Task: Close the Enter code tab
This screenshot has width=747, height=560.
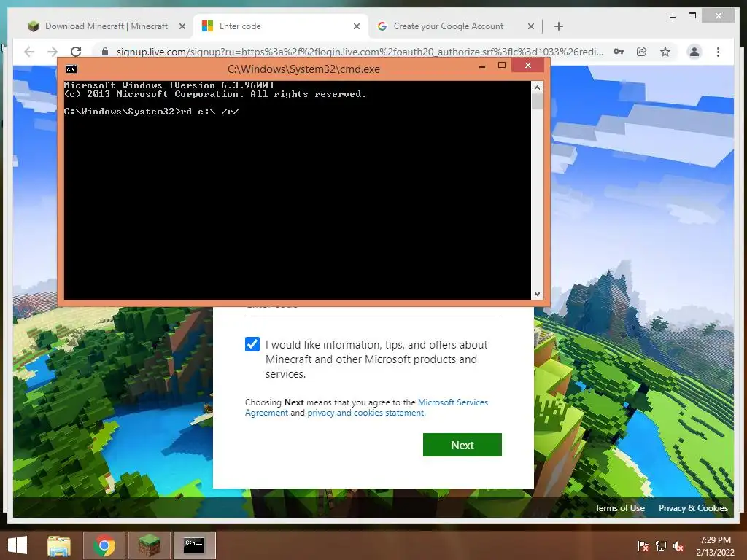Action: pos(356,26)
